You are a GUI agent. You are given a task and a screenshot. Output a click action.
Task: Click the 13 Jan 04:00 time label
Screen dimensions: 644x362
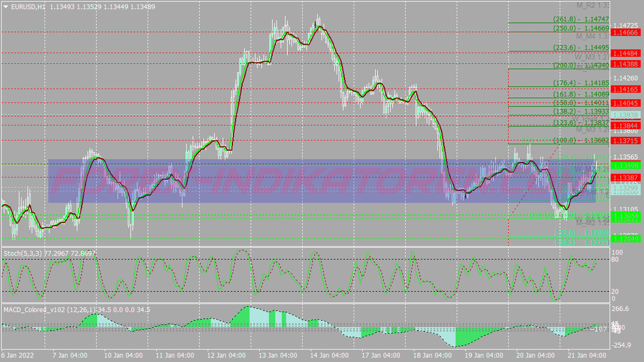coord(278,355)
